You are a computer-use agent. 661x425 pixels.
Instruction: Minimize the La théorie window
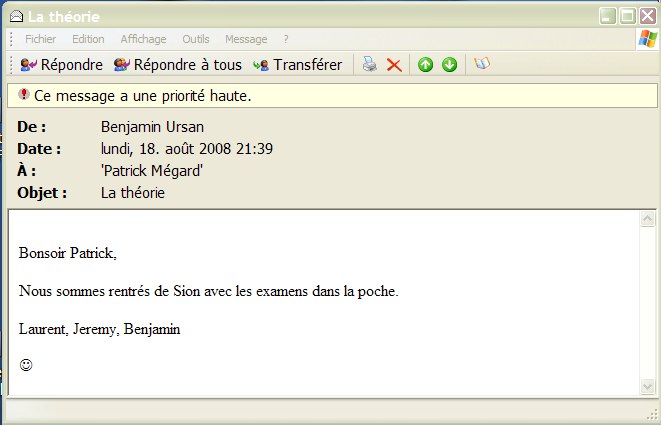[607, 16]
